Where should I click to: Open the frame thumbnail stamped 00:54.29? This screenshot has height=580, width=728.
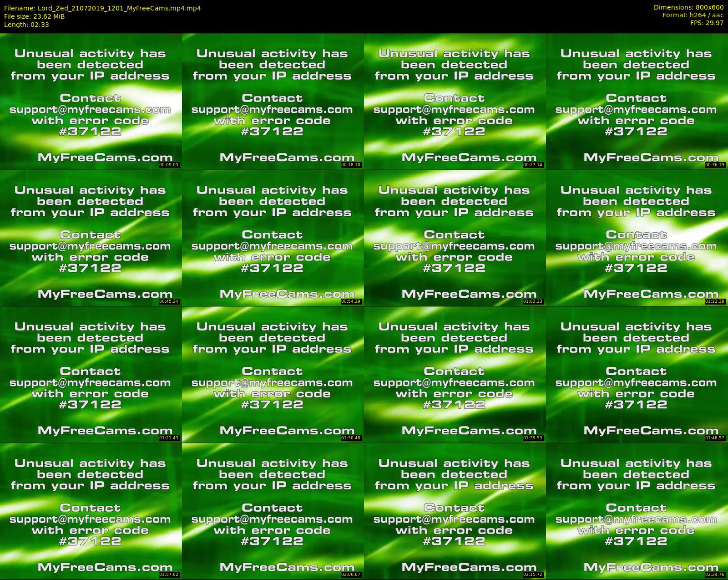(x=273, y=238)
